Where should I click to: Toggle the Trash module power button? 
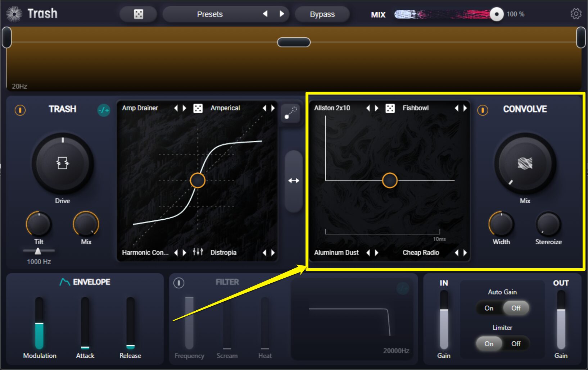(20, 110)
